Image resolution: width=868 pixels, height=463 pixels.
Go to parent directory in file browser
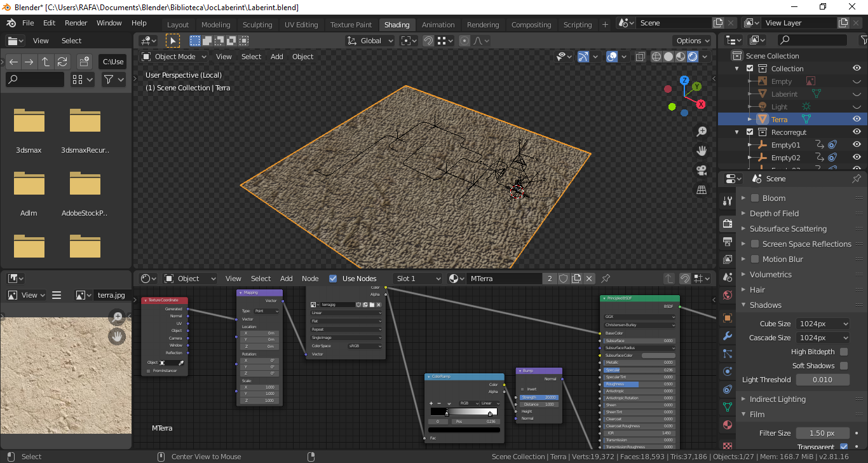46,62
